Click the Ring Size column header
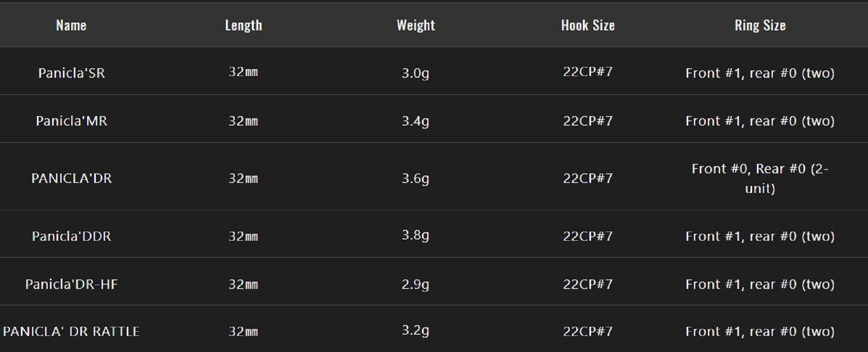The image size is (868, 352). pos(760,25)
